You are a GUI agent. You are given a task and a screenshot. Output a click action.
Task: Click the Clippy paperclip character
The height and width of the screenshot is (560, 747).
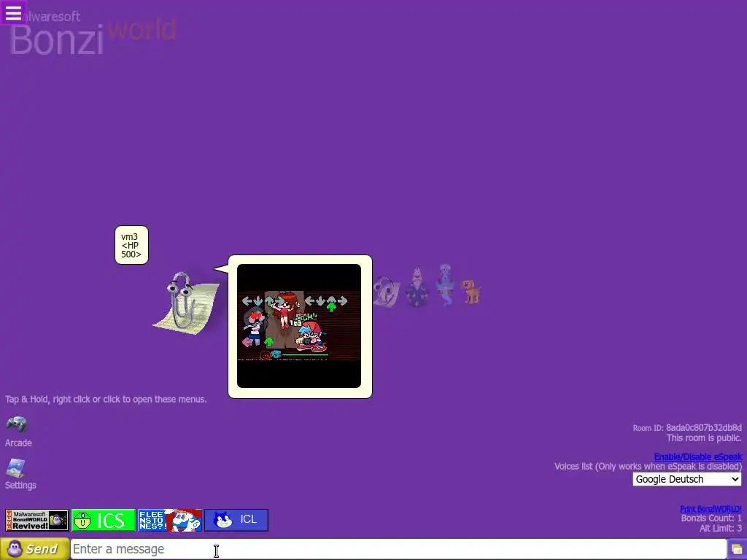(186, 303)
